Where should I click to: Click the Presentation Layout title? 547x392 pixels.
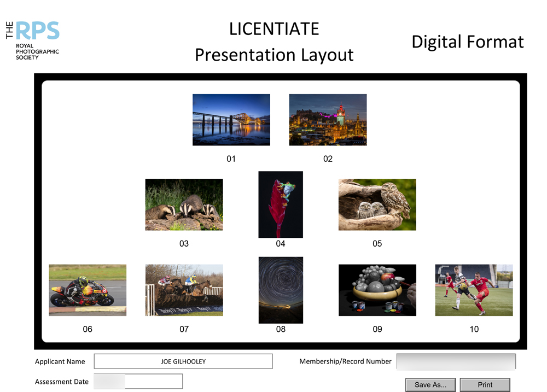[274, 55]
